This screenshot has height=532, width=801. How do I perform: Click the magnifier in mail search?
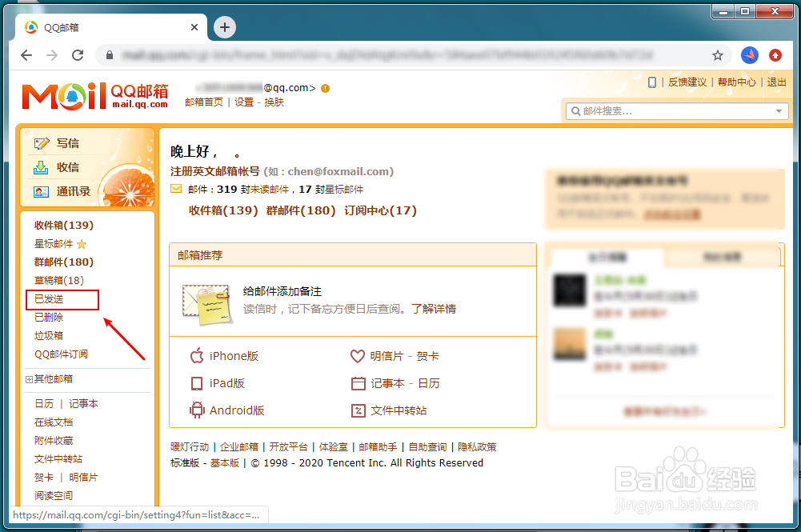click(x=575, y=110)
